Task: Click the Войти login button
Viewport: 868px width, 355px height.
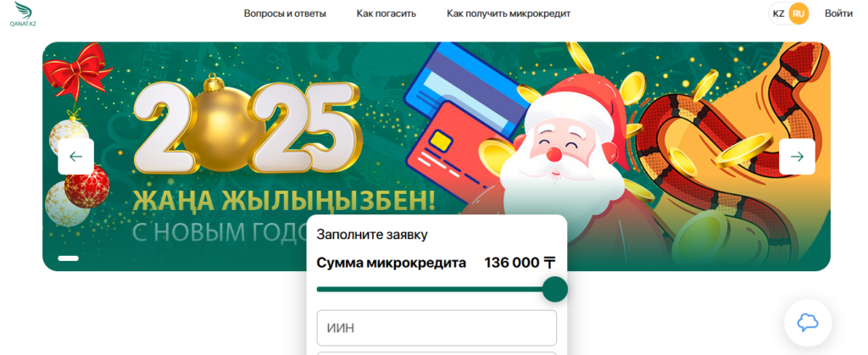Action: coord(838,14)
